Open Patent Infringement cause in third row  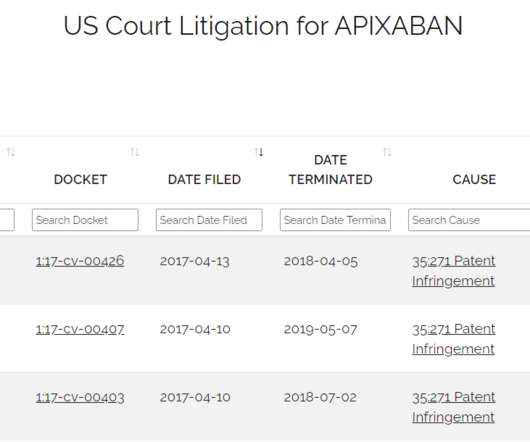coord(454,407)
